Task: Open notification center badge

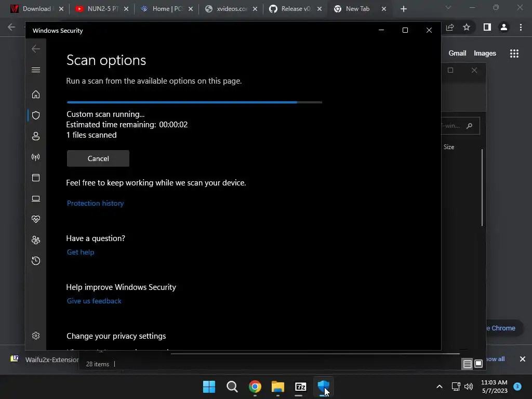Action: tap(517, 386)
